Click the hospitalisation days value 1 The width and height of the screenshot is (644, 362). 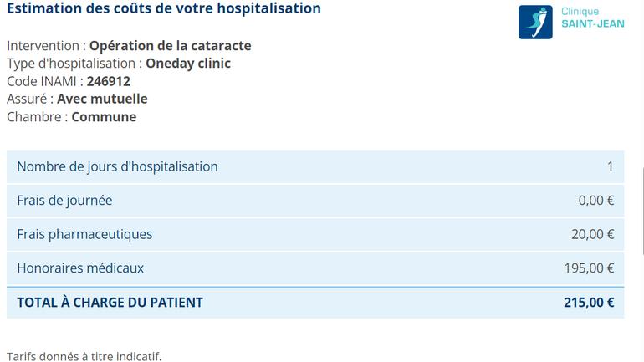pos(611,166)
